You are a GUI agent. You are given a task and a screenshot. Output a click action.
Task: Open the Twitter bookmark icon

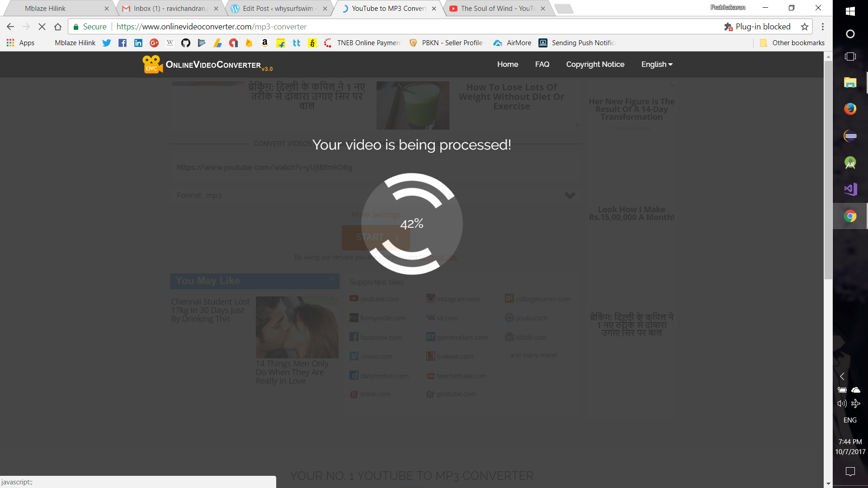tap(107, 42)
